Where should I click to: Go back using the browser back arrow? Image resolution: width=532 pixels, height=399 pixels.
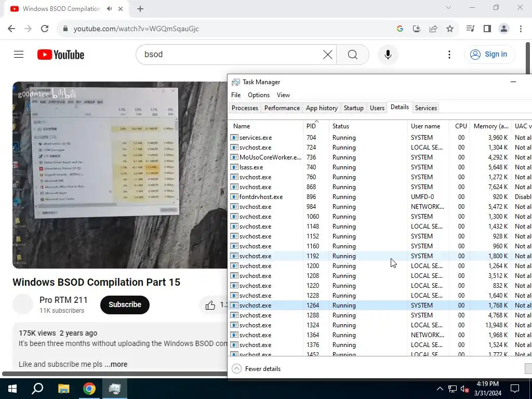[11, 29]
